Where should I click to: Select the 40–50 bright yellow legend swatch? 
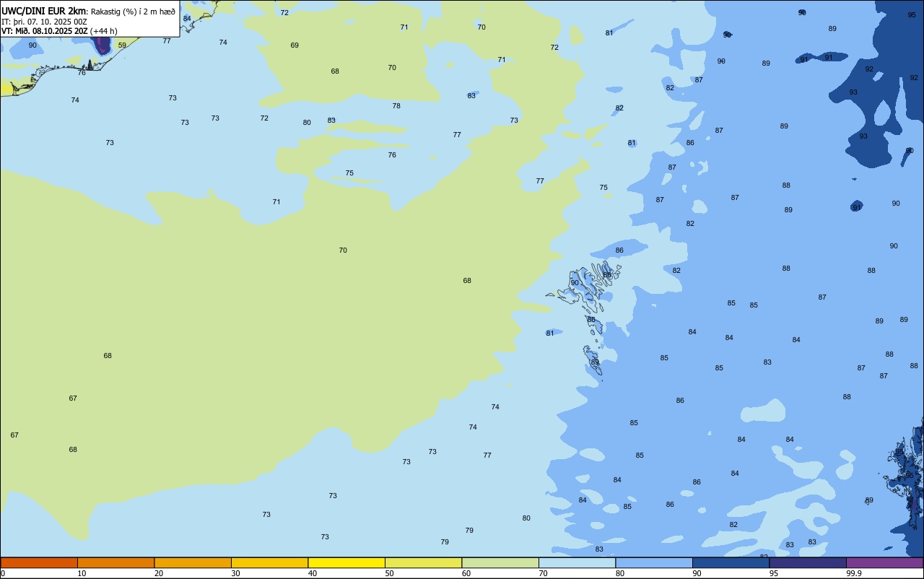[x=346, y=562]
